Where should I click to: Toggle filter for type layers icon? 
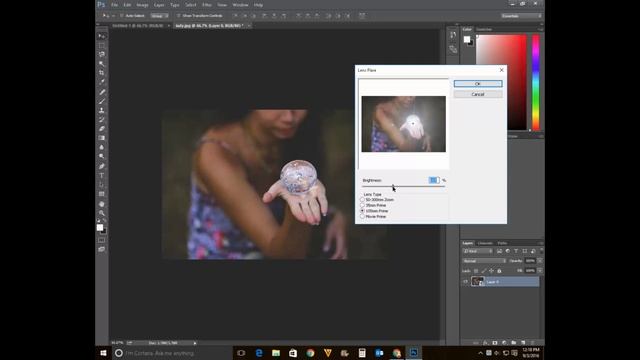pyautogui.click(x=516, y=251)
